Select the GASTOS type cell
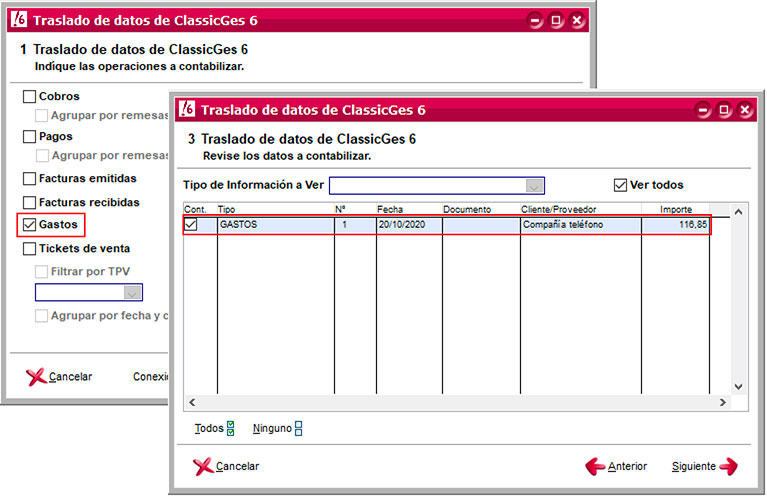The height and width of the screenshot is (497, 767). click(276, 225)
